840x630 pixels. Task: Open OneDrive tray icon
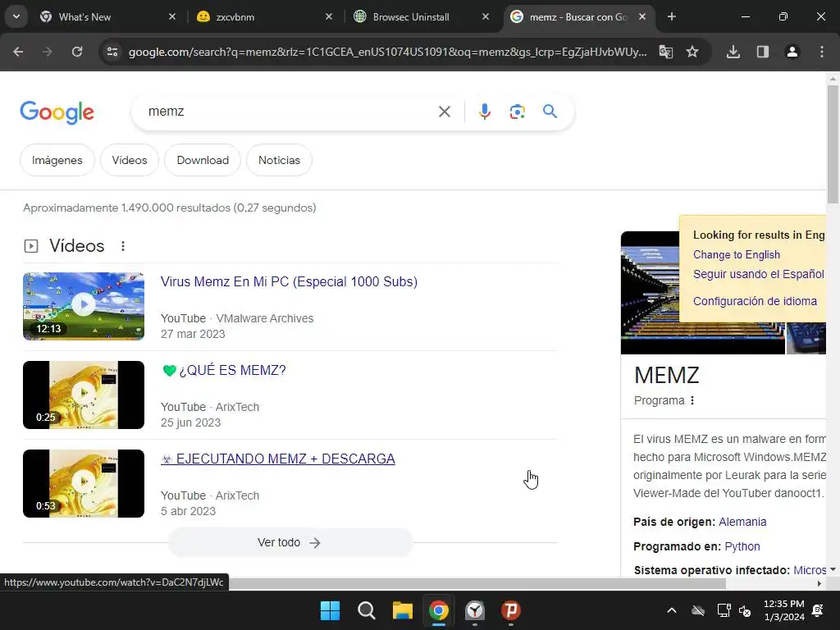(698, 610)
